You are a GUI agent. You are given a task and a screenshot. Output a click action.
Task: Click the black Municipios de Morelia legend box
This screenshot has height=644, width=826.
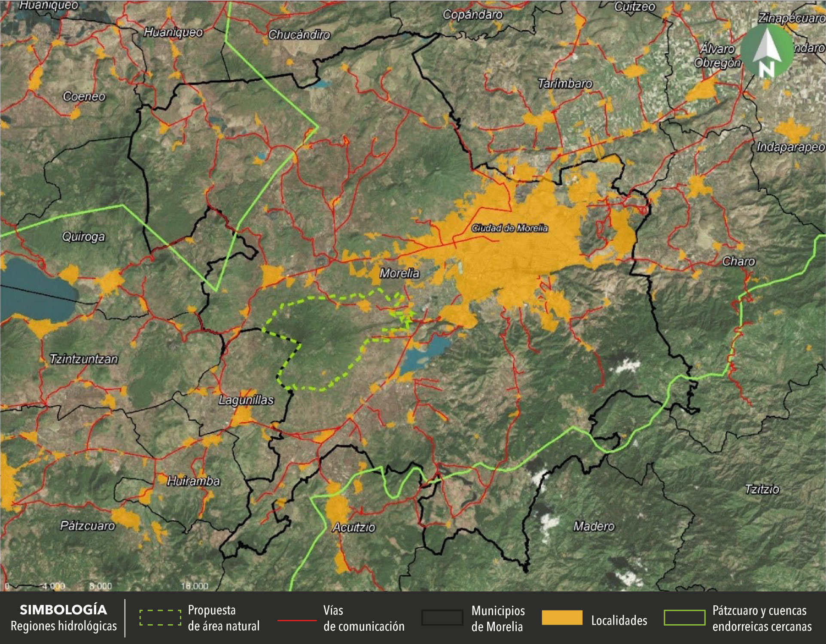[442, 618]
